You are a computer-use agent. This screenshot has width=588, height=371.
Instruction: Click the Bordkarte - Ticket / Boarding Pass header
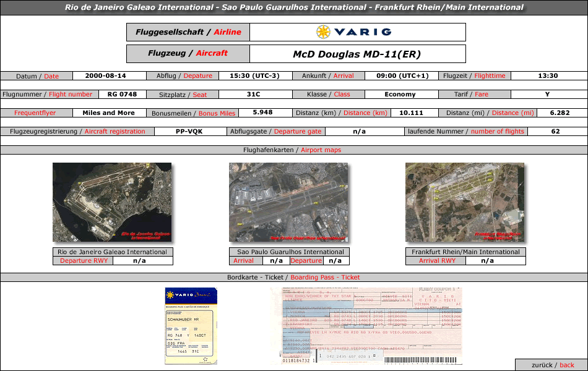pyautogui.click(x=293, y=277)
